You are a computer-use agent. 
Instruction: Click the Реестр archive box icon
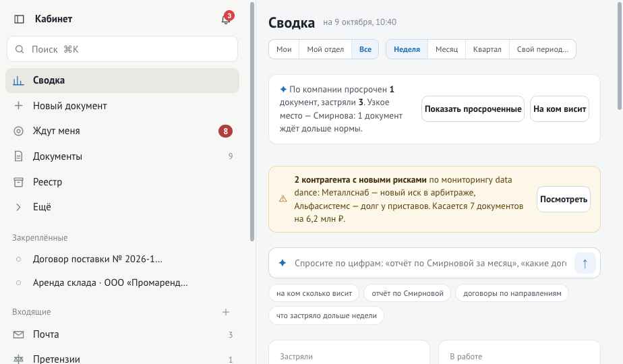(18, 182)
